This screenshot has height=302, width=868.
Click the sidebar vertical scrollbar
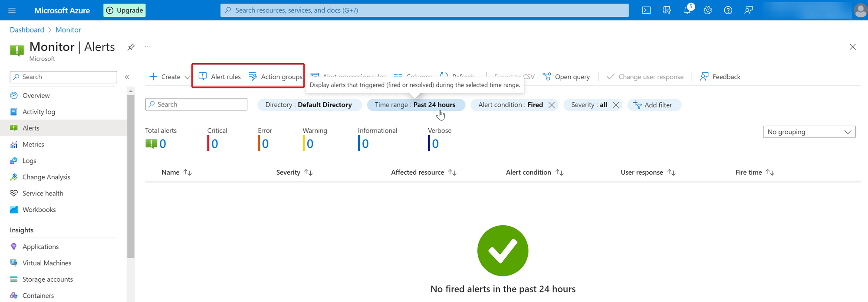coord(131,173)
